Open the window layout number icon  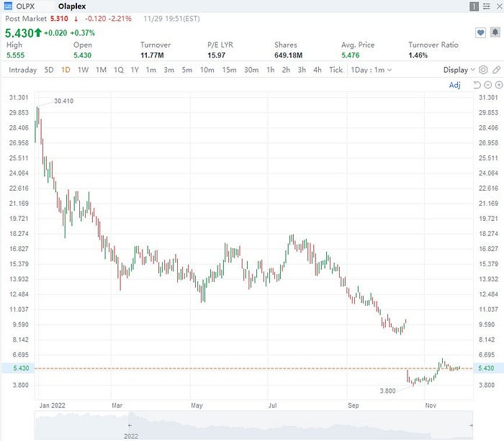pos(474,6)
